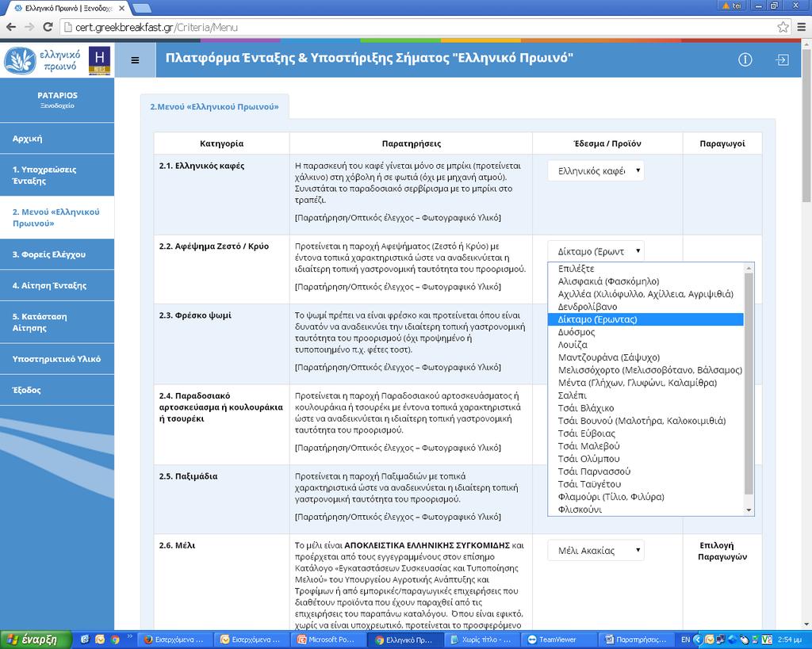Open the Windows έναρξη start button
This screenshot has width=812, height=649.
[x=35, y=639]
